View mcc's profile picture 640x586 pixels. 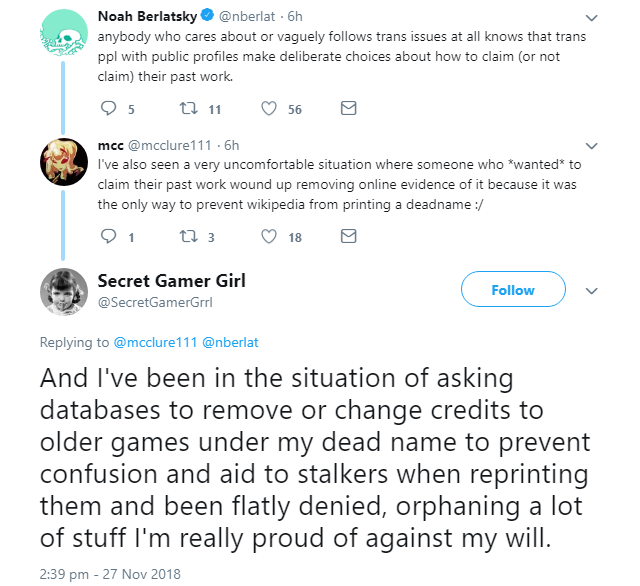pos(64,162)
